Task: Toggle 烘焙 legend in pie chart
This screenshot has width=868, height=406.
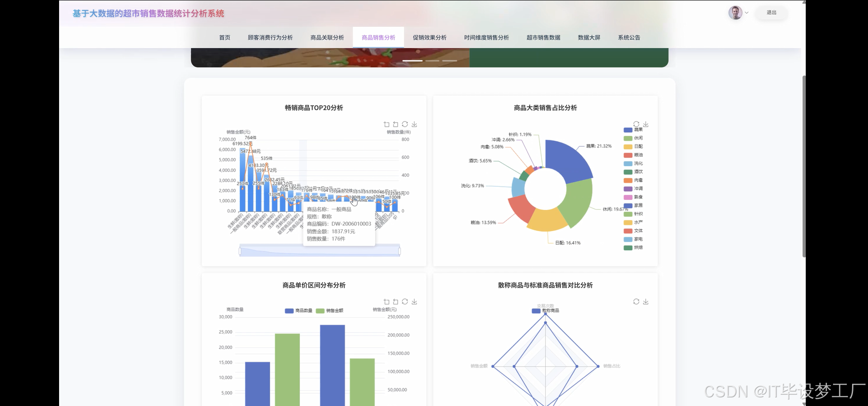Action: [633, 248]
